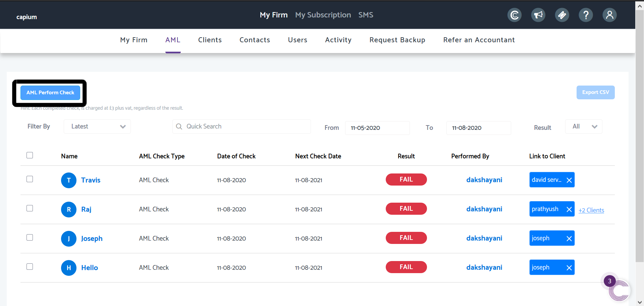The image size is (644, 306).
Task: Open the user profile icon
Action: (609, 15)
